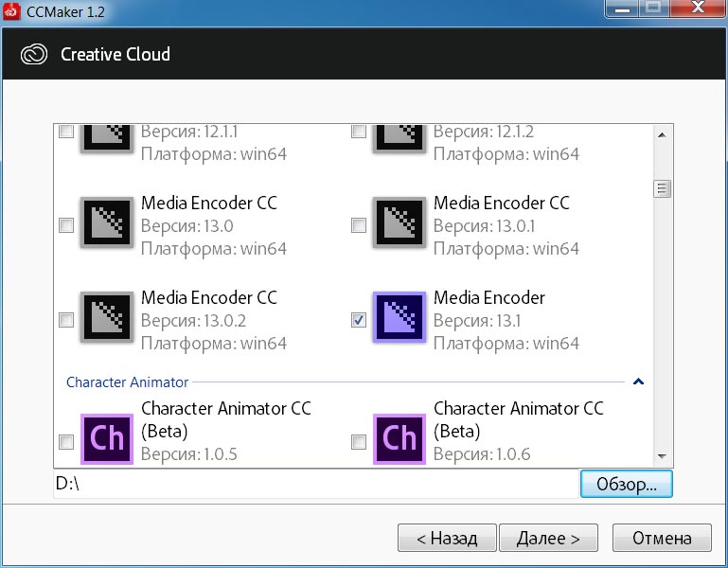Check Character Animator CC 1.0.5 checkbox

pyautogui.click(x=66, y=442)
